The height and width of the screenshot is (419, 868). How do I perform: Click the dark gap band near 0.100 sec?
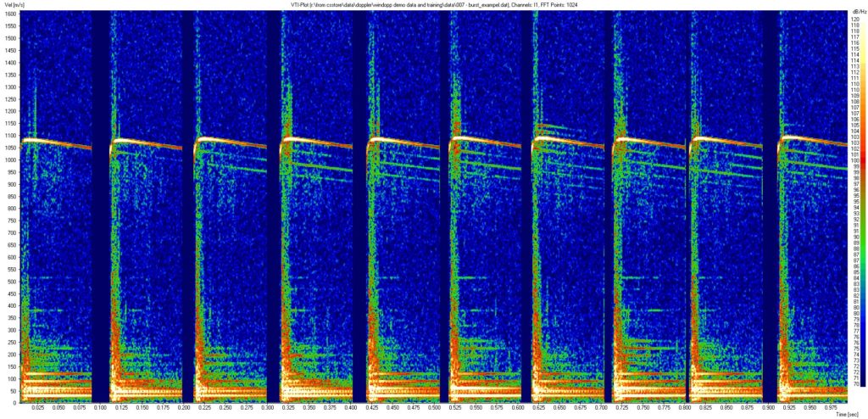tap(99, 212)
